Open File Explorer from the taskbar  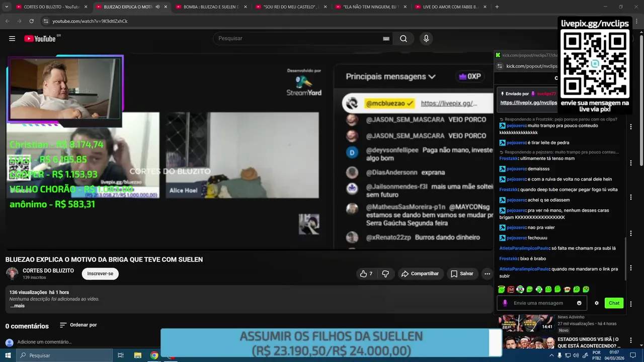tap(137, 355)
